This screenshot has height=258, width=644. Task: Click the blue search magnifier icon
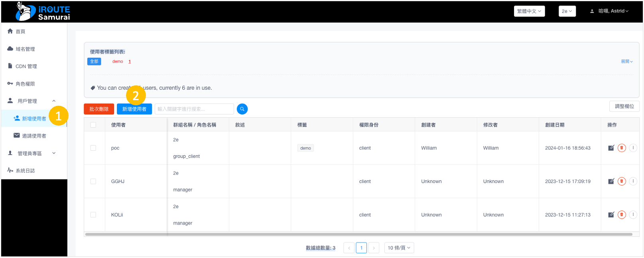coord(242,109)
